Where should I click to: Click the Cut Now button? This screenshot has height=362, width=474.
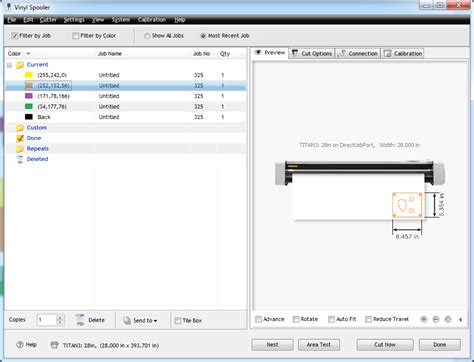(x=385, y=345)
